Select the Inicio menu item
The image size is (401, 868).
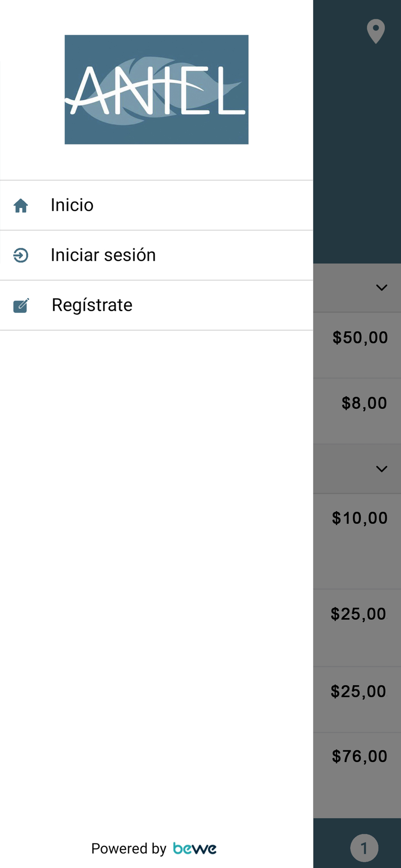[x=157, y=205]
